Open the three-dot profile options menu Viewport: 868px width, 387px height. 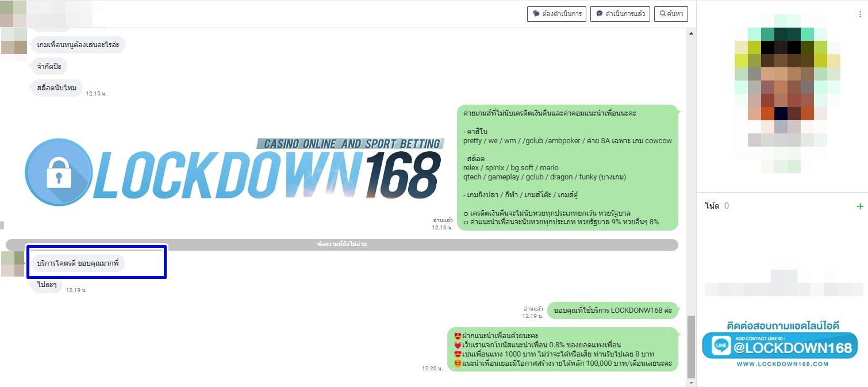coord(860,14)
